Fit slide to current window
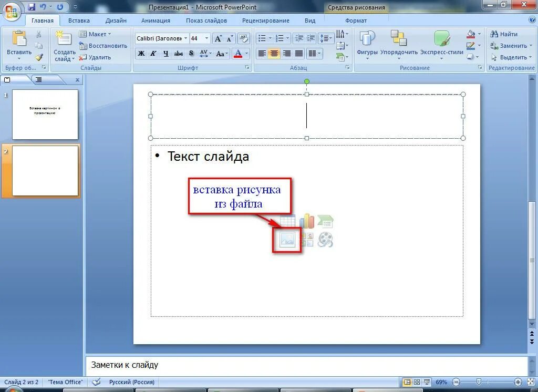 click(531, 381)
